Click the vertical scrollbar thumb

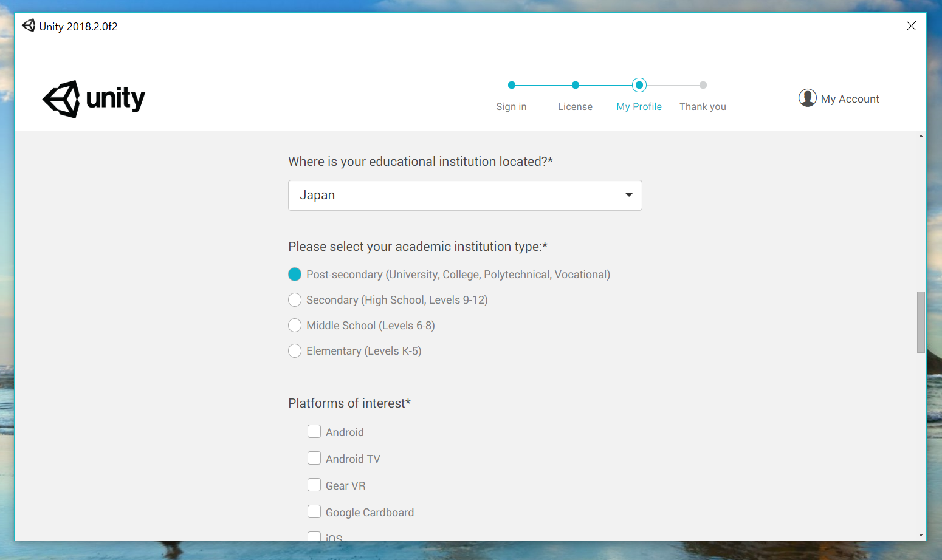[x=921, y=322]
